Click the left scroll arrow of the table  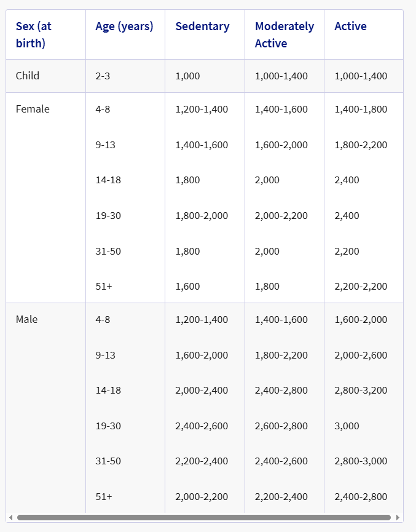[x=10, y=517]
